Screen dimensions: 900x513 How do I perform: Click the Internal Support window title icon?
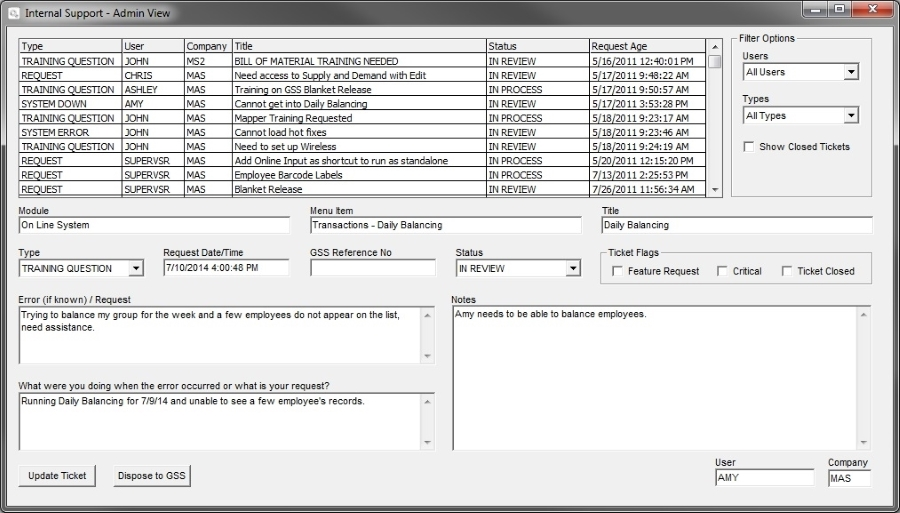click(x=14, y=13)
